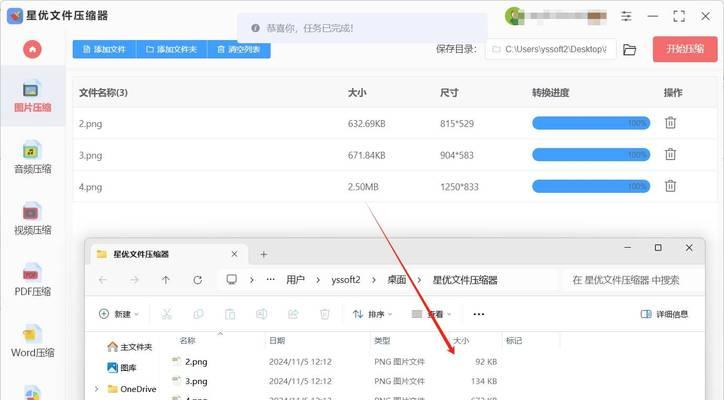Viewport: 724px width, 400px height.
Task: Click the cut icon in Explorer toolbar
Action: point(167,314)
